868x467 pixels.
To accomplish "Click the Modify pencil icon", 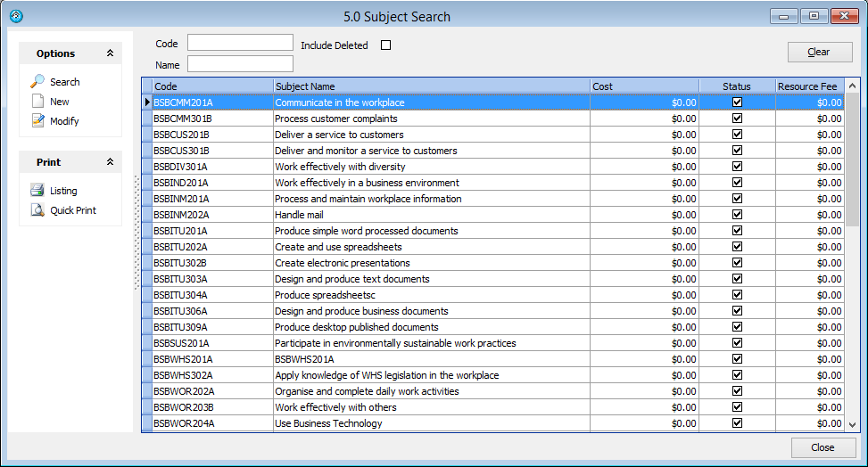I will [37, 121].
